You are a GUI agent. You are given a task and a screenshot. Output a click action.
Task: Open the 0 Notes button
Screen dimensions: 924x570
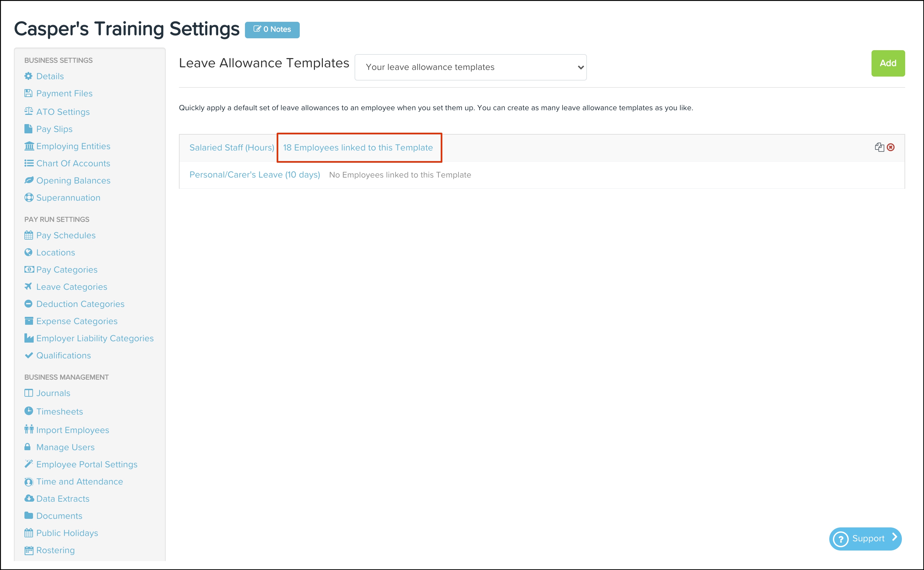[x=272, y=29]
